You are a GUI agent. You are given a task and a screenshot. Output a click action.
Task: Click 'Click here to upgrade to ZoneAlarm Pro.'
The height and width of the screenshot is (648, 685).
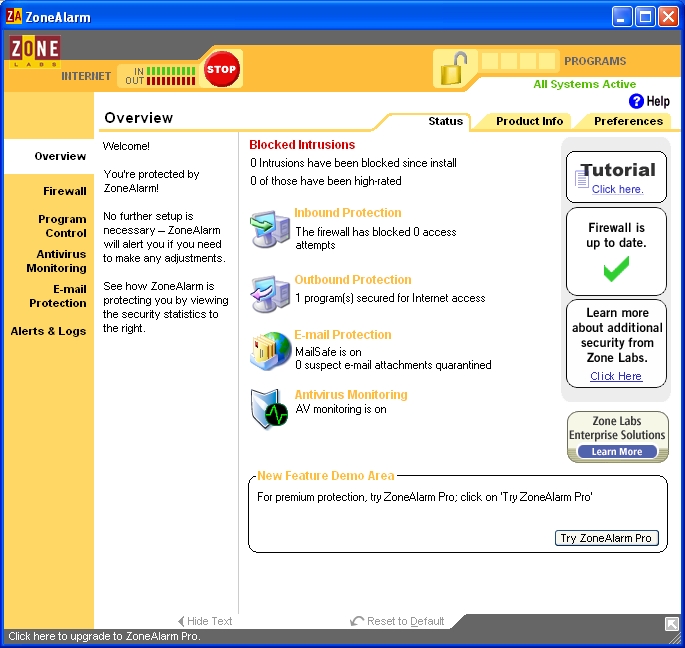[x=104, y=636]
